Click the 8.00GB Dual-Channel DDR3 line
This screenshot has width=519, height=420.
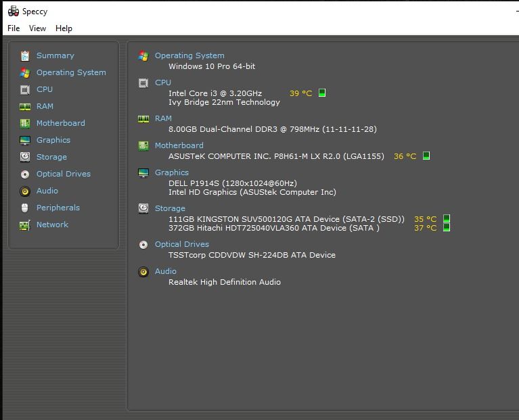click(273, 129)
